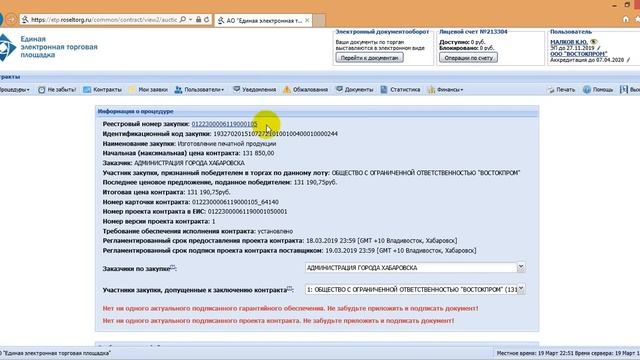This screenshot has width=640, height=360.
Task: Open the 'МАЛКОВ К.Ю.' user link
Action: tap(569, 42)
